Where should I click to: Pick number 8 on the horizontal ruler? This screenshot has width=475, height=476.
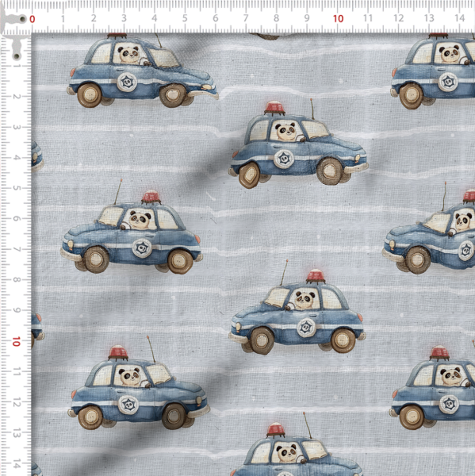[276, 18]
